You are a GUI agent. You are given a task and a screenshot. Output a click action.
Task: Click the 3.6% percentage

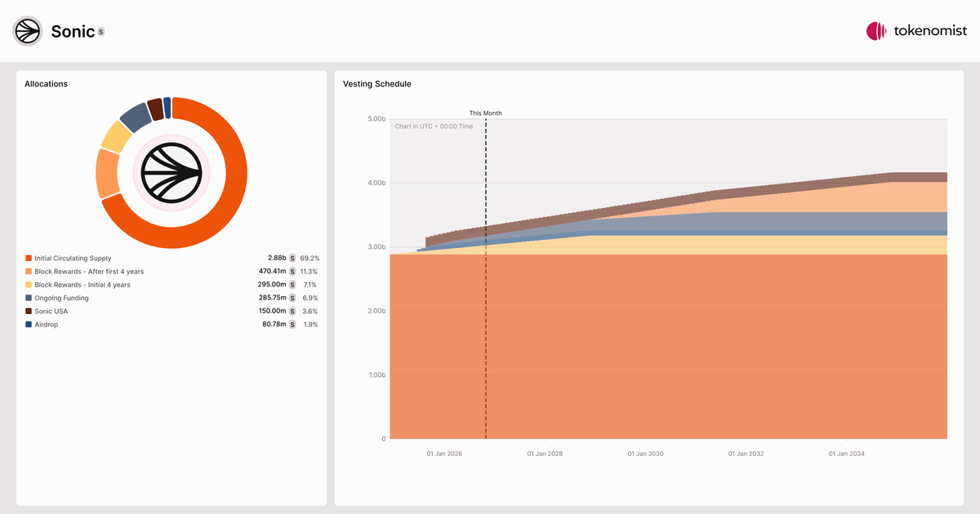[310, 311]
